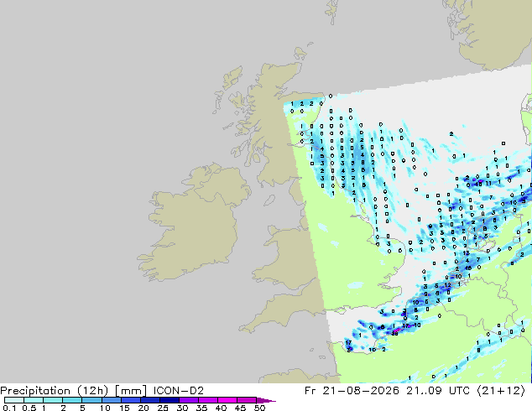
Task: Click the '35' legend value label
Action: [201, 408]
